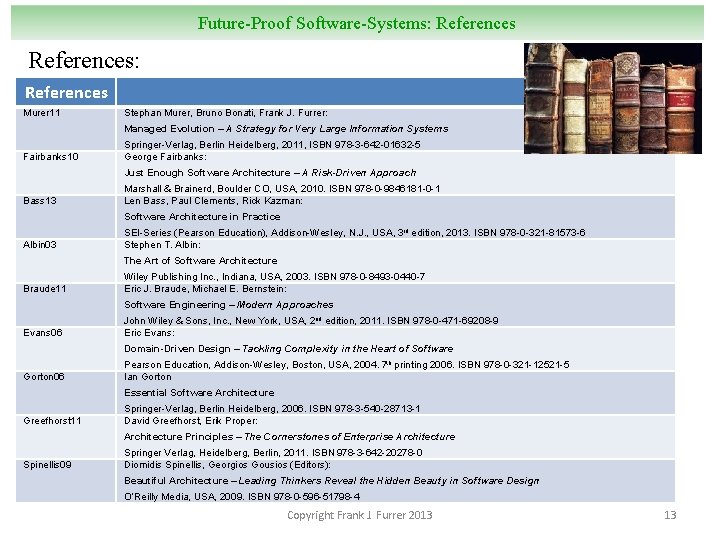Click 'Diomidis Spinellis, Georgios Gousios (Editors):' line
The image size is (720, 540).
(227, 466)
